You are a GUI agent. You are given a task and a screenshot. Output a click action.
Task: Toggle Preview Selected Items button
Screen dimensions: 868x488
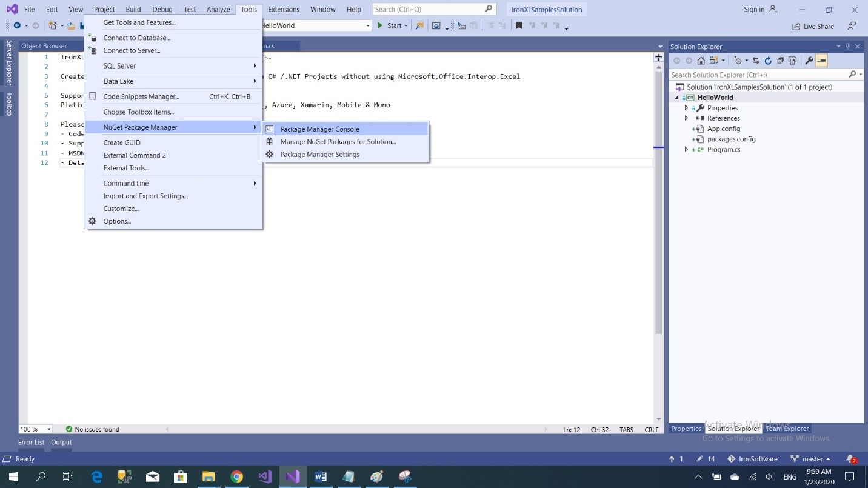(x=821, y=61)
